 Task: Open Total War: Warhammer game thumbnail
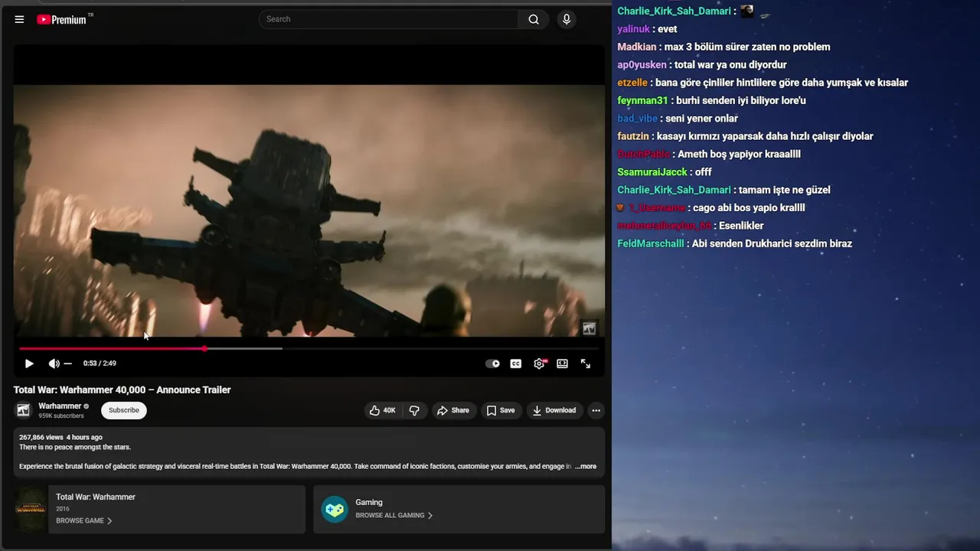point(31,509)
